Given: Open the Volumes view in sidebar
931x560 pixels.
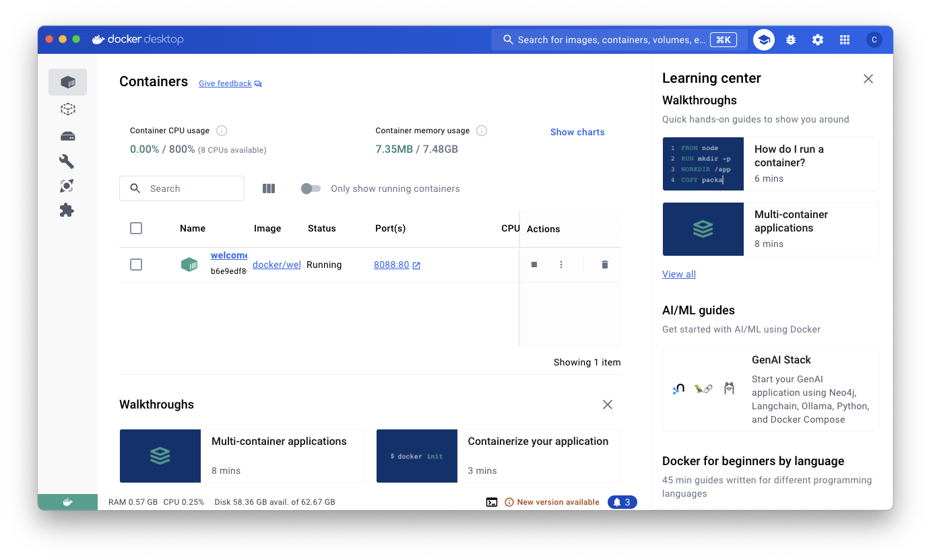Looking at the screenshot, I should (67, 136).
